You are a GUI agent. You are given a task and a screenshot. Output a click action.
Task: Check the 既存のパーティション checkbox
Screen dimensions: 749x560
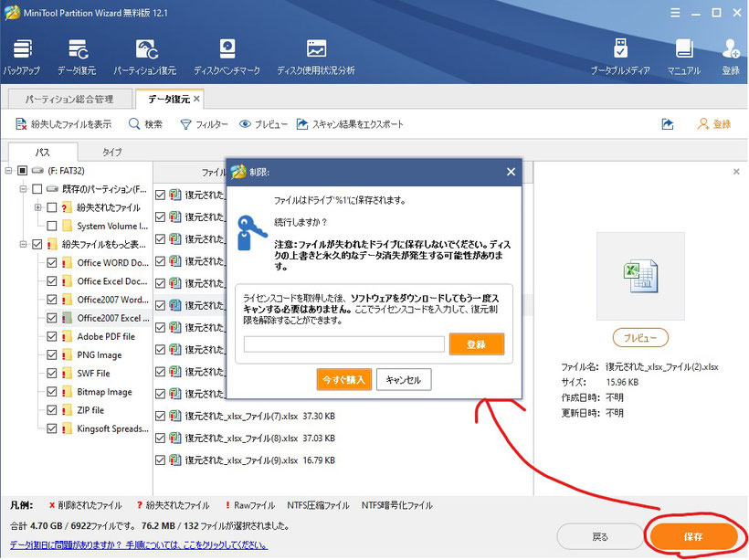pyautogui.click(x=37, y=189)
